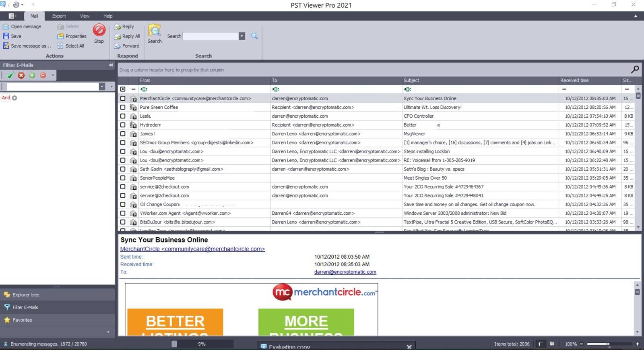
Task: Click the Reply All icon
Action: click(118, 36)
